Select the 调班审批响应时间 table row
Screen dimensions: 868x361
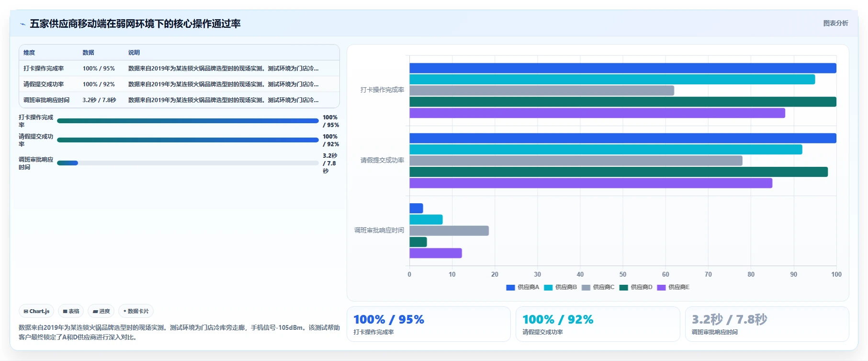(179, 100)
